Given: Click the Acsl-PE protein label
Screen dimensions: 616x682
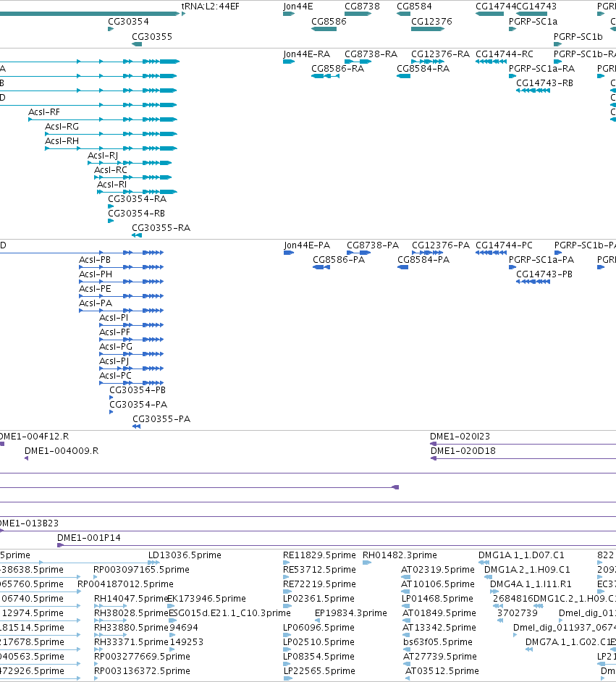Looking at the screenshot, I should (95, 288).
